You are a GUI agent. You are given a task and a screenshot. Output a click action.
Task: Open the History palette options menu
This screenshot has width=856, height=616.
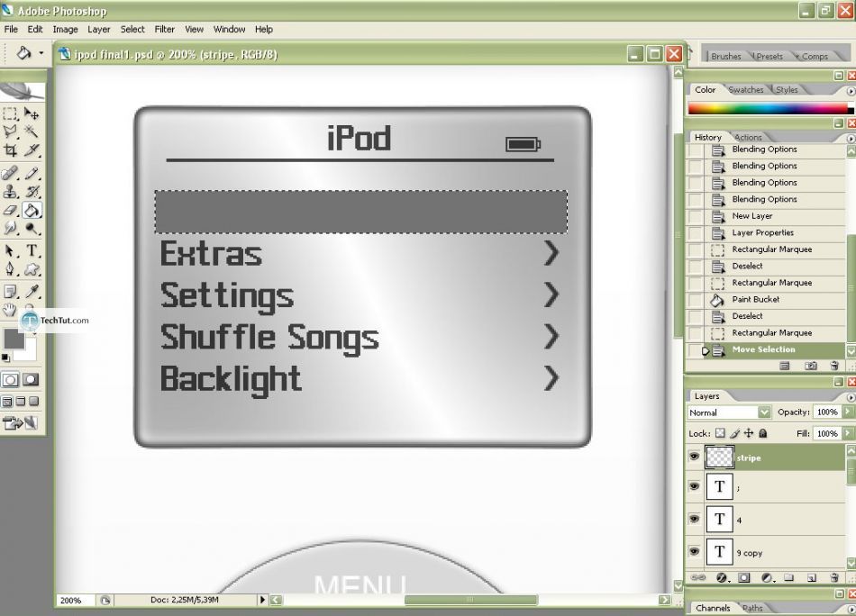click(851, 138)
